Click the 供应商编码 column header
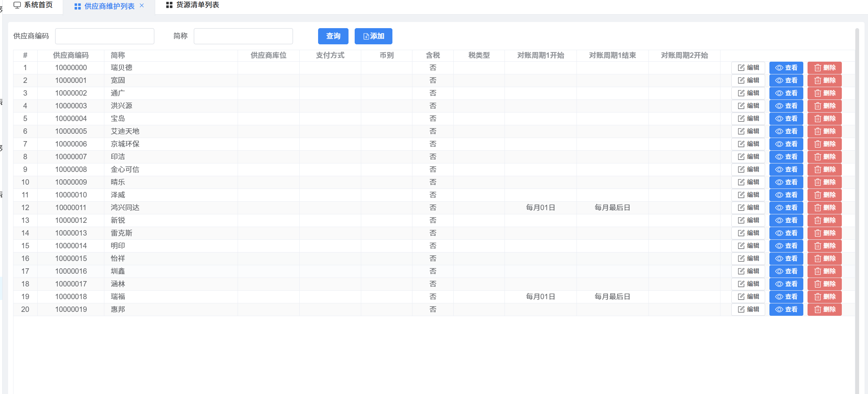This screenshot has width=868, height=394. (x=71, y=56)
